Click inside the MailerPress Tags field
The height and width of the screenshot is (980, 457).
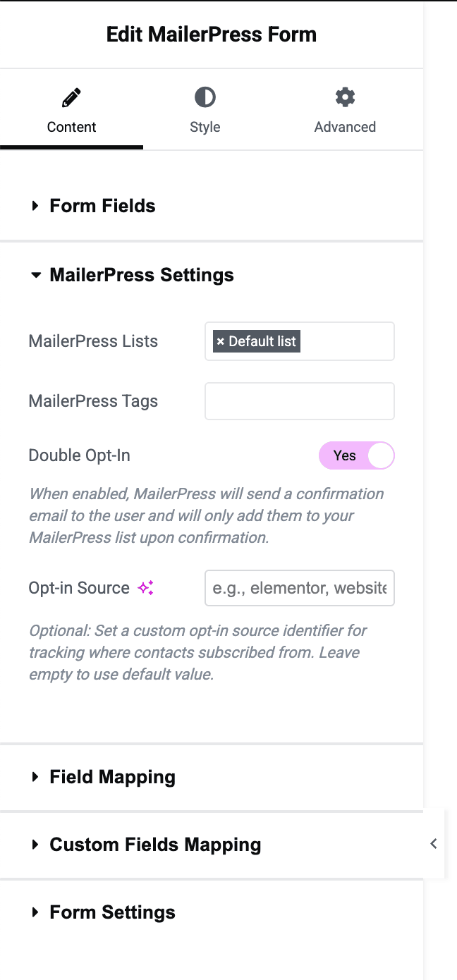click(x=299, y=400)
